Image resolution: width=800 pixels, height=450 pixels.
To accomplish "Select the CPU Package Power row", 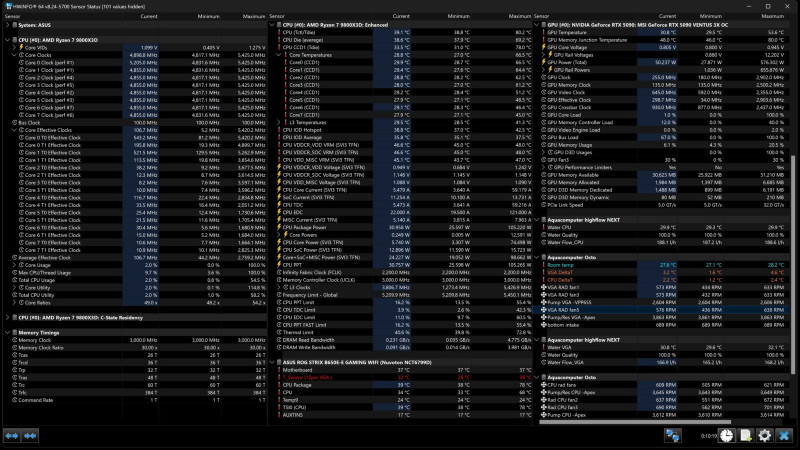I will (401, 228).
